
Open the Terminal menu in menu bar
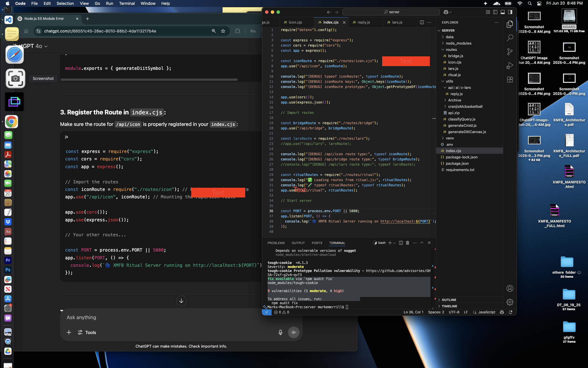(x=127, y=3)
